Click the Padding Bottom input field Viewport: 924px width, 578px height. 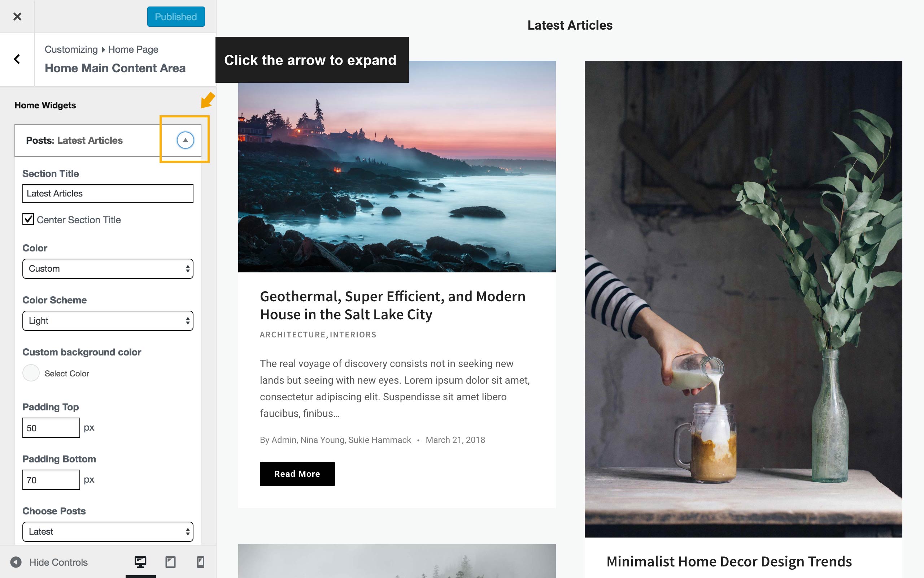point(51,480)
